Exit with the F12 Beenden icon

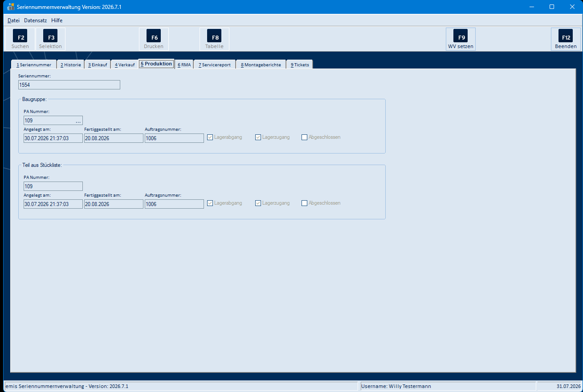coord(566,39)
